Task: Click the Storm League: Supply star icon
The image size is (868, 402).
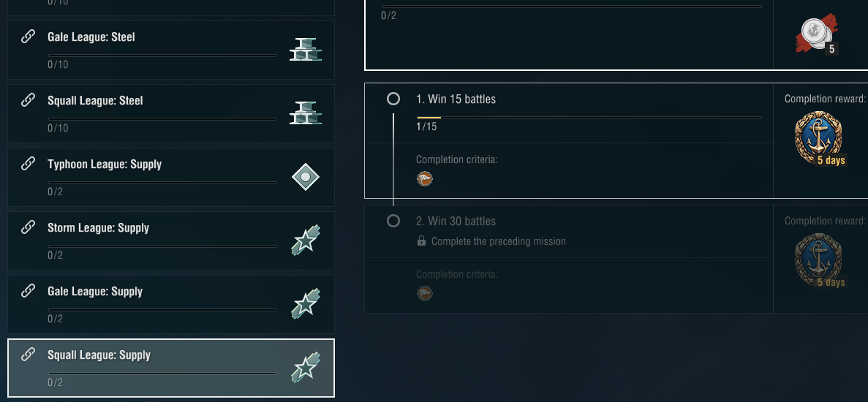Action: pyautogui.click(x=305, y=240)
